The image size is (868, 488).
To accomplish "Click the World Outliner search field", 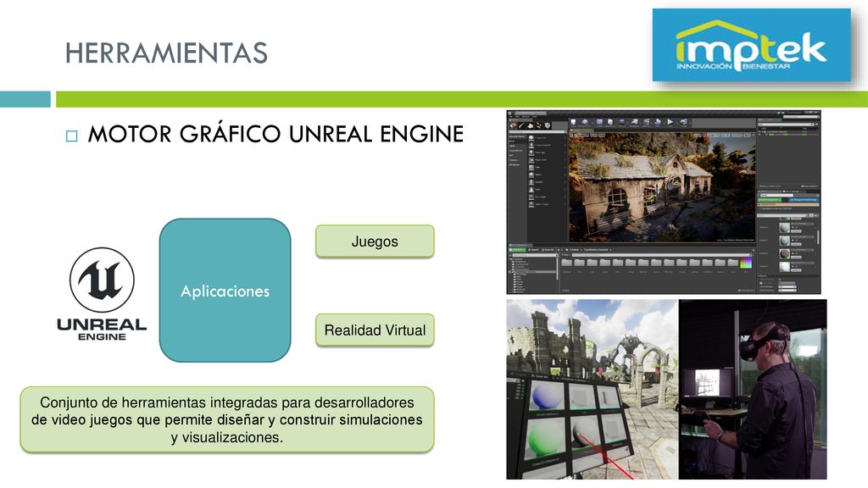I will [786, 125].
